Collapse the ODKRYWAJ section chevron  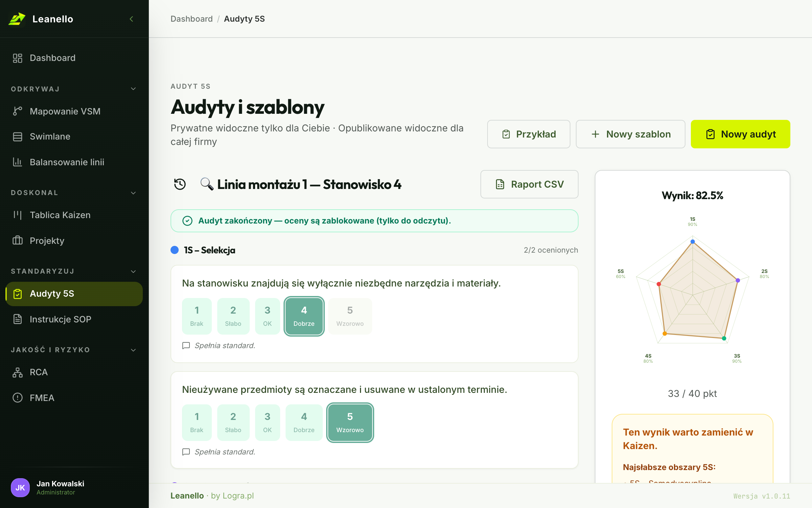[133, 89]
